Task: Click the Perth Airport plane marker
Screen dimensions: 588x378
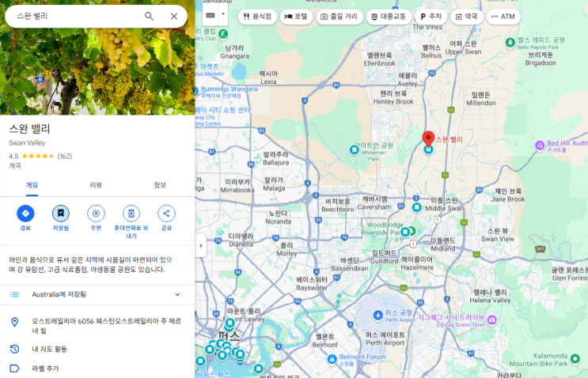Action: [x=378, y=315]
